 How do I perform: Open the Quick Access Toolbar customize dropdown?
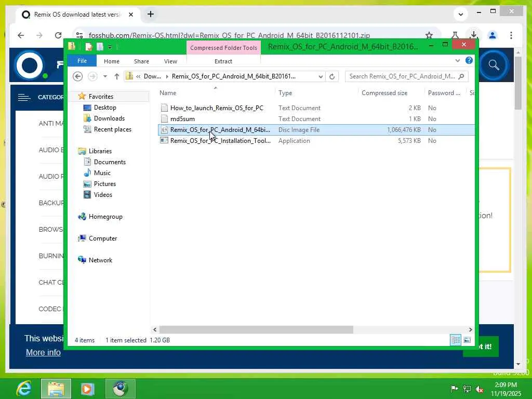(110, 47)
